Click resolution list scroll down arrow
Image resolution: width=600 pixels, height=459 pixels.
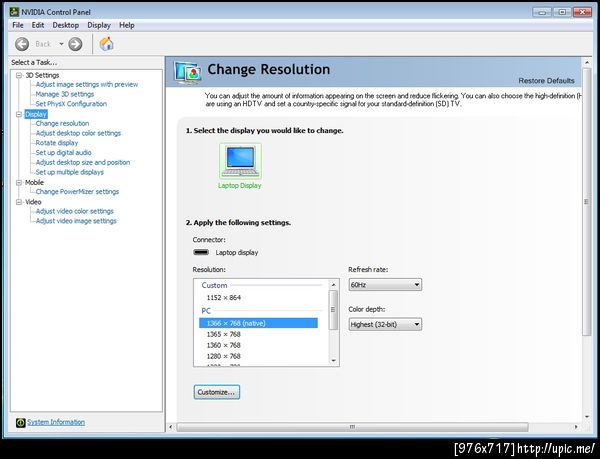(333, 360)
